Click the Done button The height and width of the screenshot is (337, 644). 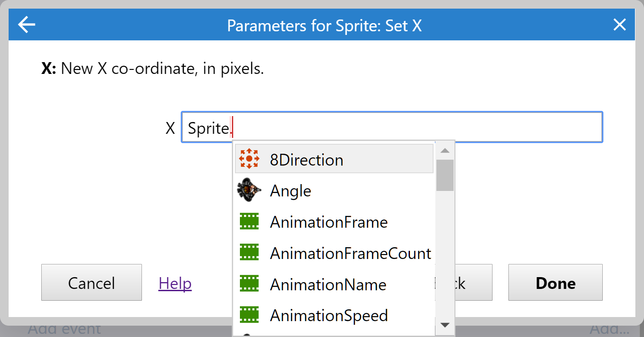click(x=555, y=282)
